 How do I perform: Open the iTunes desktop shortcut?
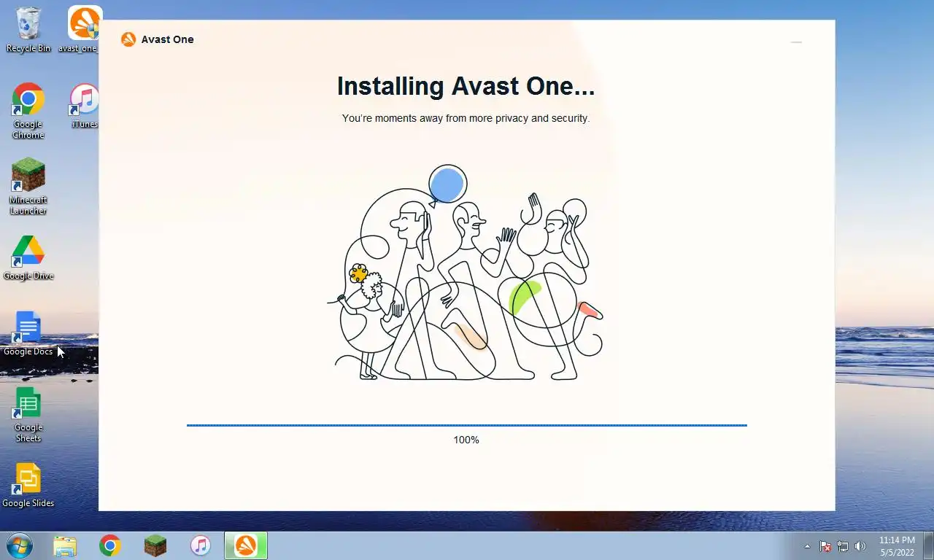(85, 106)
